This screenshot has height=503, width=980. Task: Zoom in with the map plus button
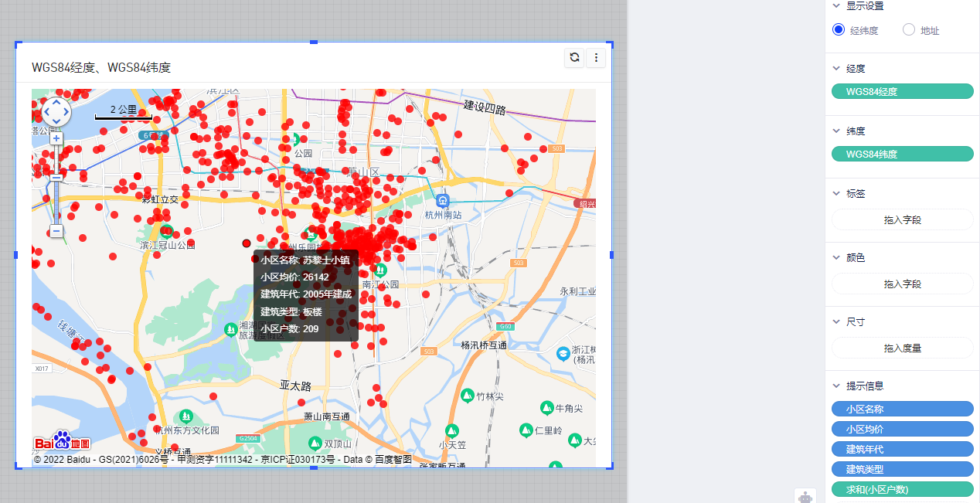[56, 138]
